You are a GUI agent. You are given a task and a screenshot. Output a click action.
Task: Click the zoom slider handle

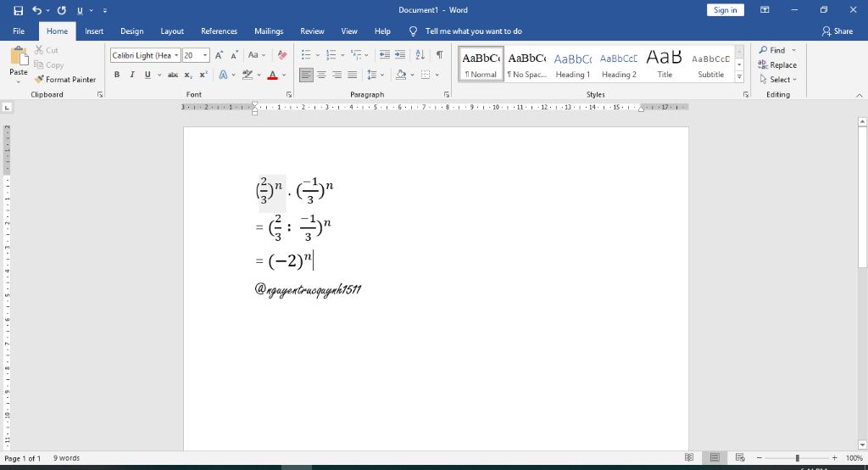coord(797,458)
